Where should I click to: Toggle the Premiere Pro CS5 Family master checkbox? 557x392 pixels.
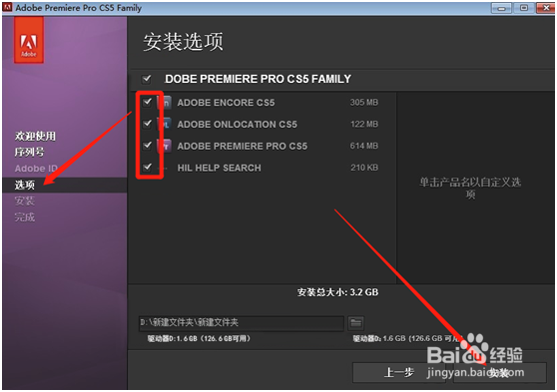(147, 79)
